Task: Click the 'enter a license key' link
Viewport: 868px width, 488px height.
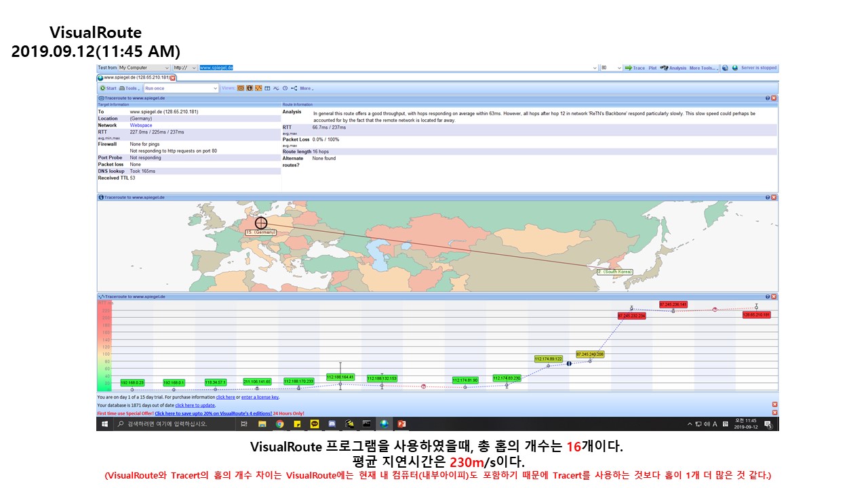Action: (x=260, y=397)
